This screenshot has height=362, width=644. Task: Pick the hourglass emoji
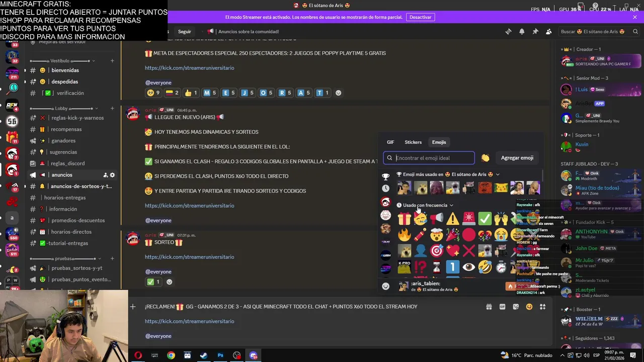(436, 268)
